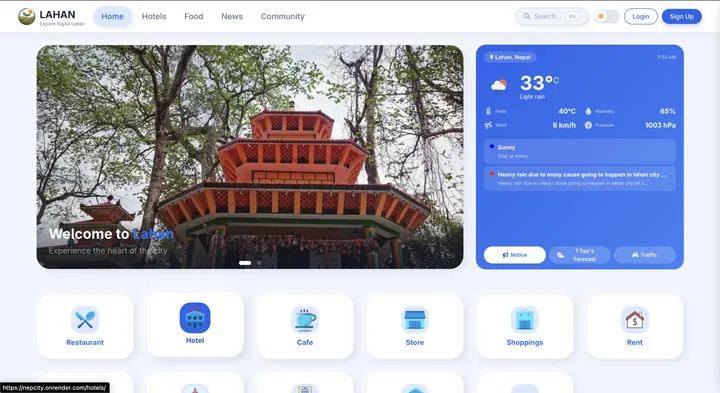Open the News nav item

point(232,17)
